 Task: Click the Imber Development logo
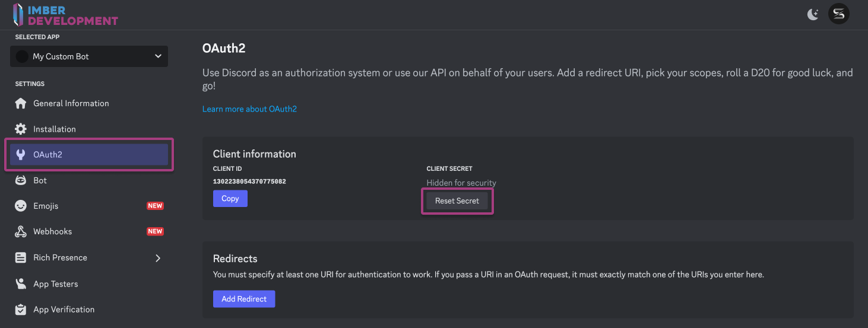65,15
